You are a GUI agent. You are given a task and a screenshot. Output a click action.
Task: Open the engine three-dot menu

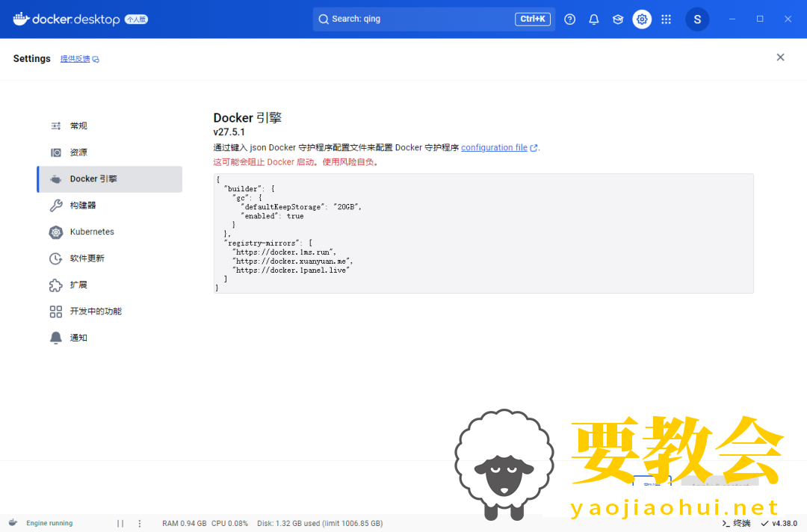[x=140, y=523]
